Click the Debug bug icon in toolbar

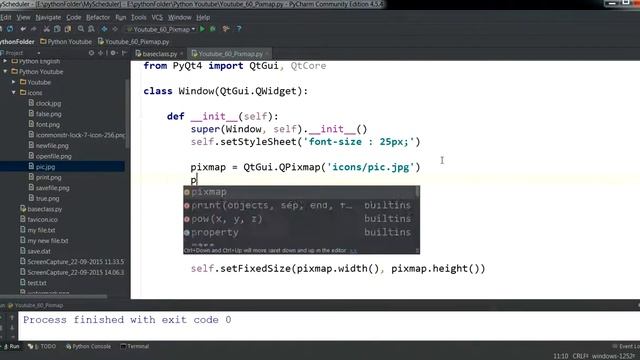click(x=213, y=29)
